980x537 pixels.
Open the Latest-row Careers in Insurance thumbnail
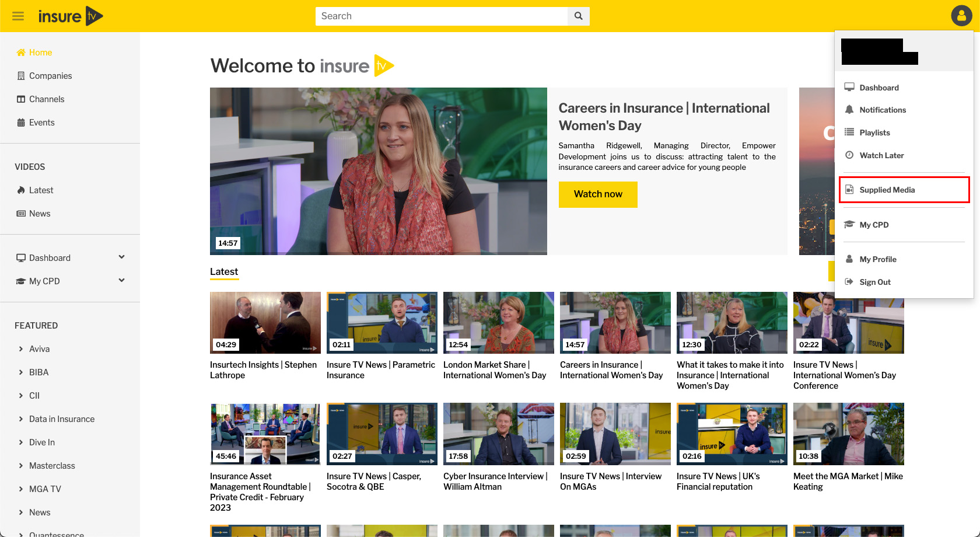(615, 323)
